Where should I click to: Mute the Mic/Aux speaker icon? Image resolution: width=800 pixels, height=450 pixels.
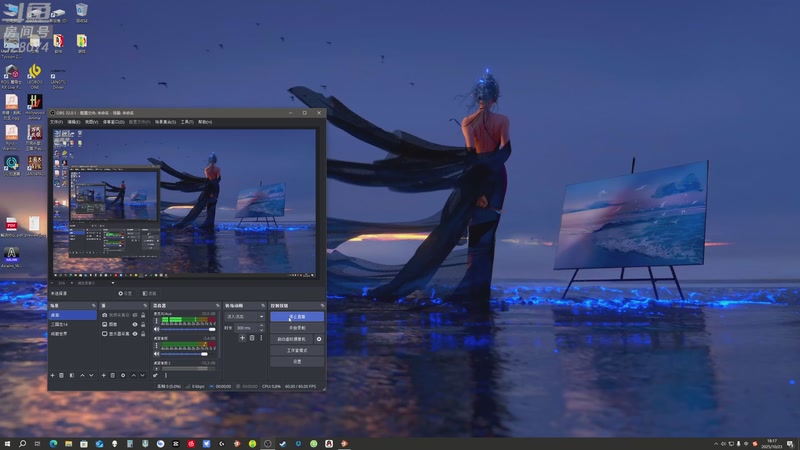157,329
